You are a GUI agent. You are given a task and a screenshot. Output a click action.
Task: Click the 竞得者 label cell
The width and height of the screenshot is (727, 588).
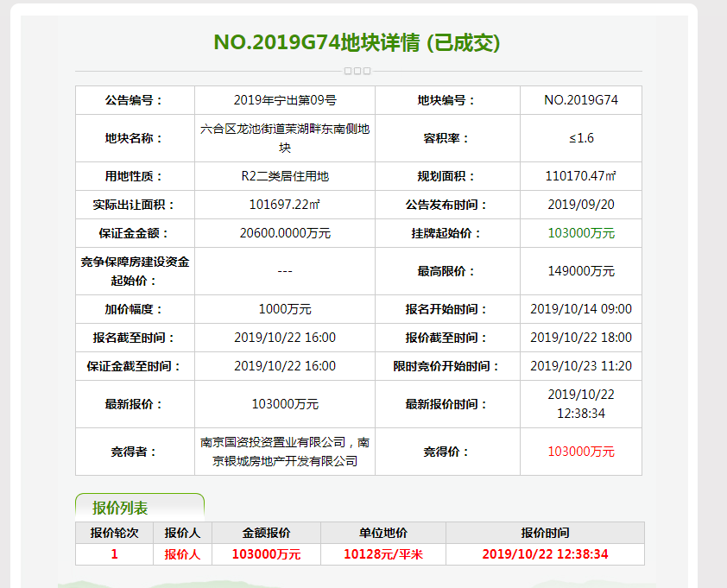click(x=135, y=452)
